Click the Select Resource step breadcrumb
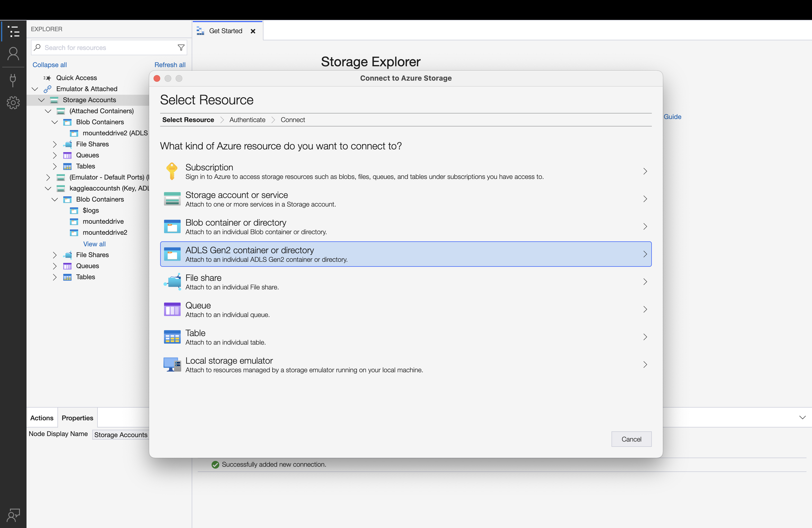 coord(188,120)
